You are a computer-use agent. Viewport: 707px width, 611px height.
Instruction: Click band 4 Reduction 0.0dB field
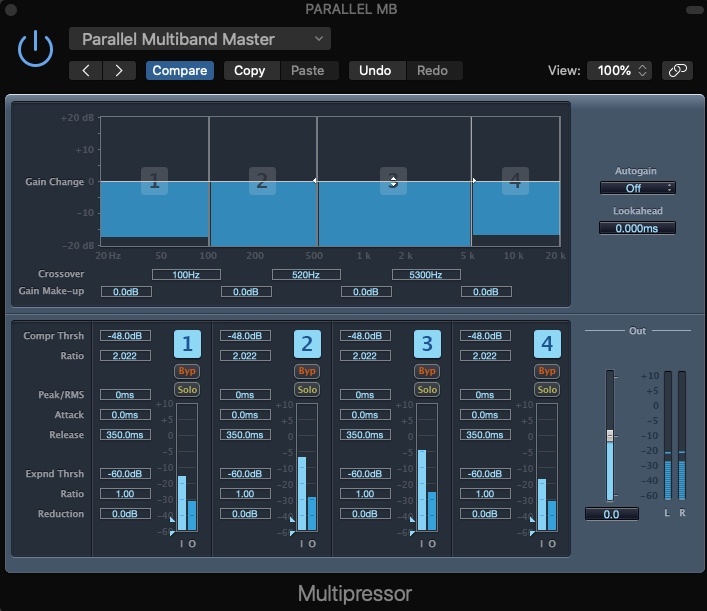pyautogui.click(x=485, y=514)
